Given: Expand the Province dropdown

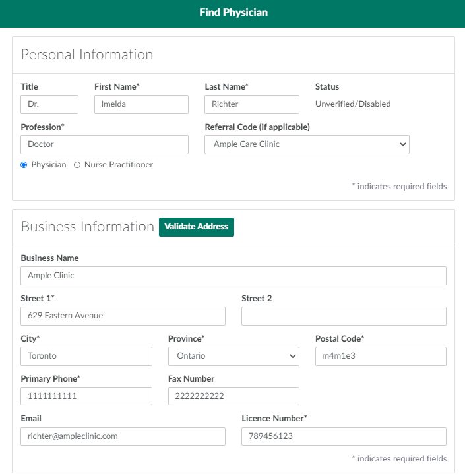Looking at the screenshot, I should (233, 356).
